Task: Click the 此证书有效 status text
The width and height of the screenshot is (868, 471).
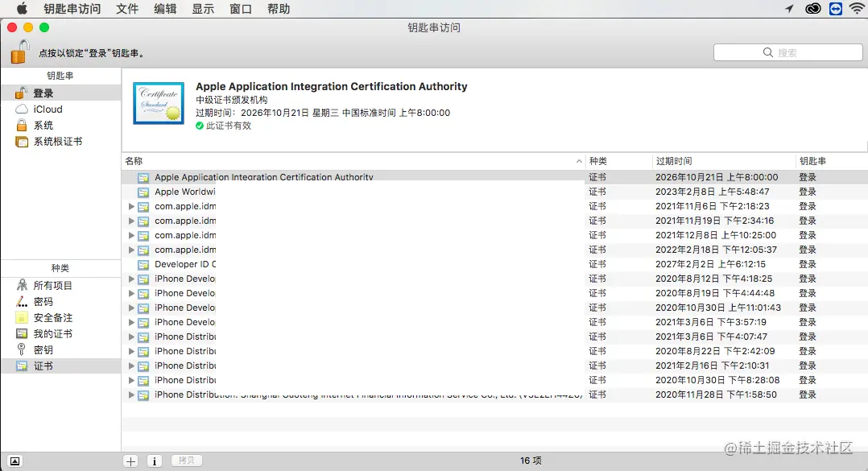Action: 229,126
